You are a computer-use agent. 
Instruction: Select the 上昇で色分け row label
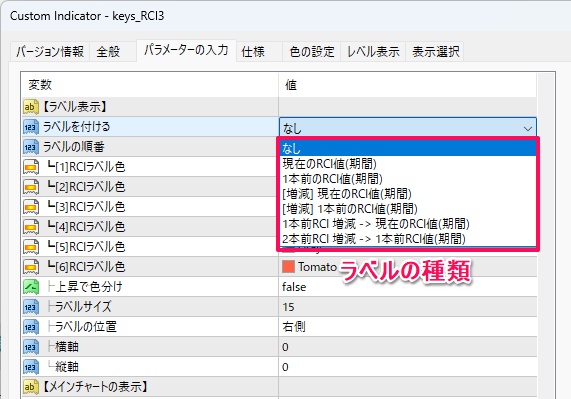88,287
